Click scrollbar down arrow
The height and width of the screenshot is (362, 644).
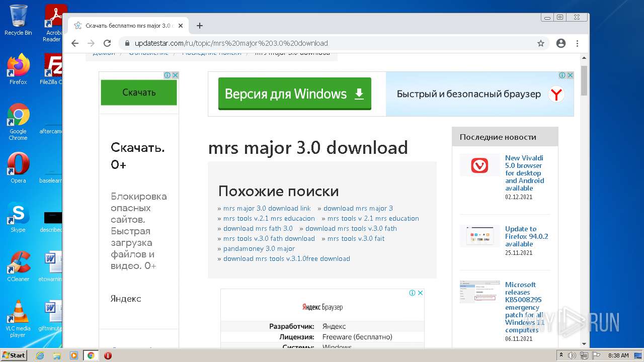[x=584, y=344]
